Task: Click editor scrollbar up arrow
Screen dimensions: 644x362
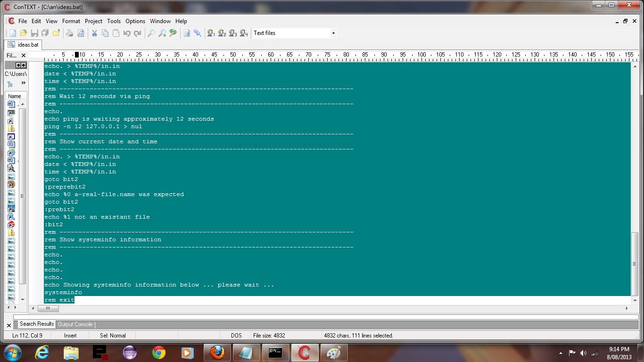Action: pos(635,66)
